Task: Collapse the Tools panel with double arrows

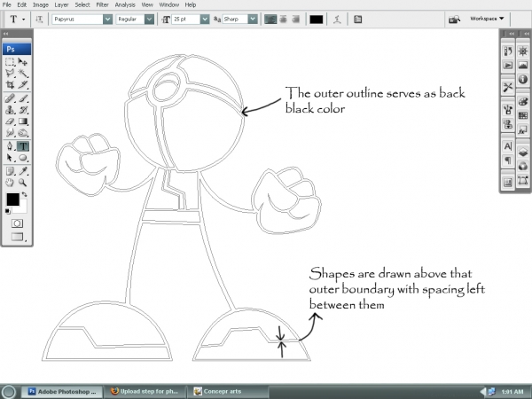Action: click(x=6, y=34)
